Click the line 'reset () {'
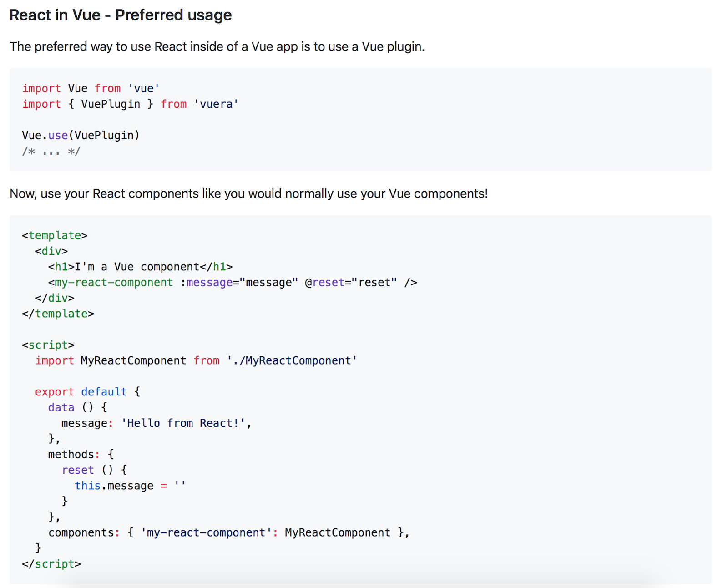This screenshot has height=588, width=728. (95, 470)
